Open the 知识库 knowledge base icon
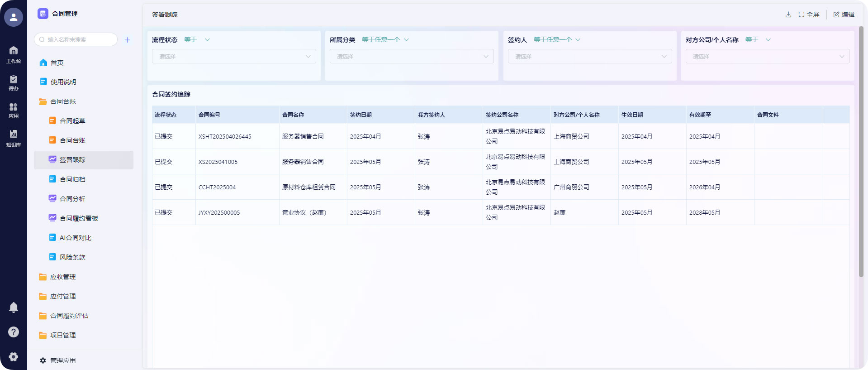868x370 pixels. point(14,138)
